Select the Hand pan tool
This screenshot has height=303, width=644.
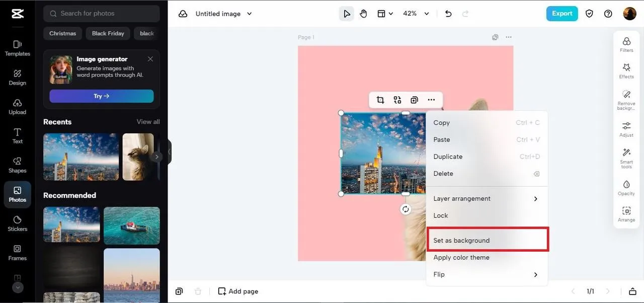pyautogui.click(x=363, y=14)
